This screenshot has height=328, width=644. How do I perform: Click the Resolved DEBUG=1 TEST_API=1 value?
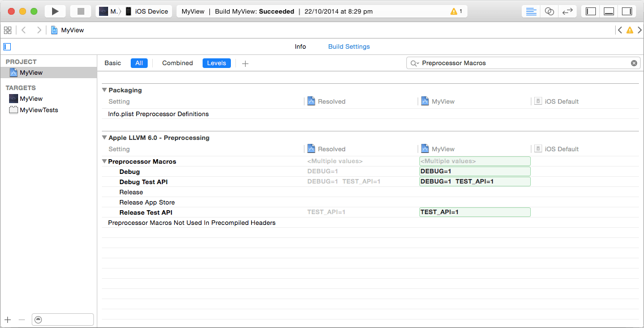(x=344, y=182)
